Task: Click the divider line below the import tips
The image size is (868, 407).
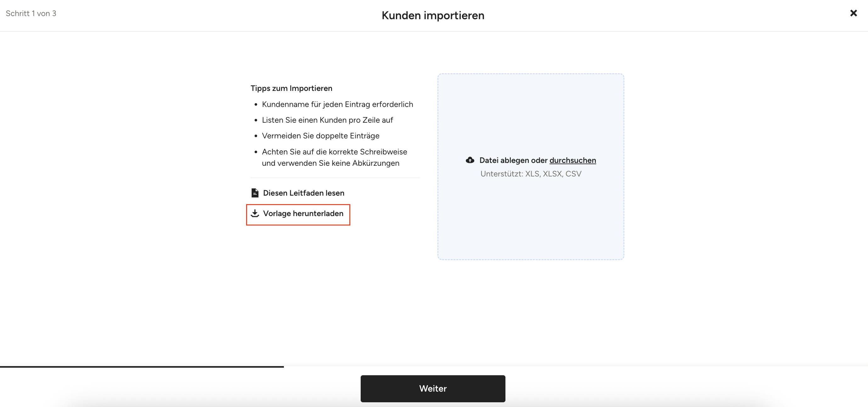Action: coord(335,178)
